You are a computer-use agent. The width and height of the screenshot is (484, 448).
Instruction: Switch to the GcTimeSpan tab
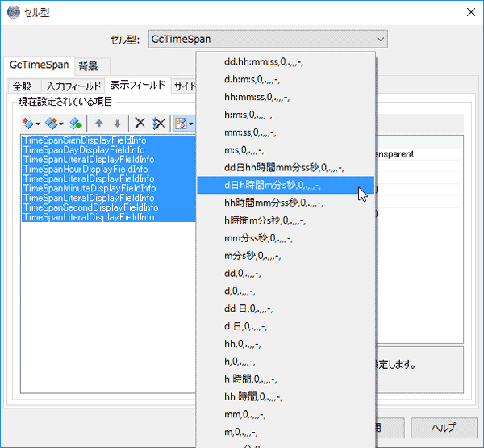coord(40,65)
